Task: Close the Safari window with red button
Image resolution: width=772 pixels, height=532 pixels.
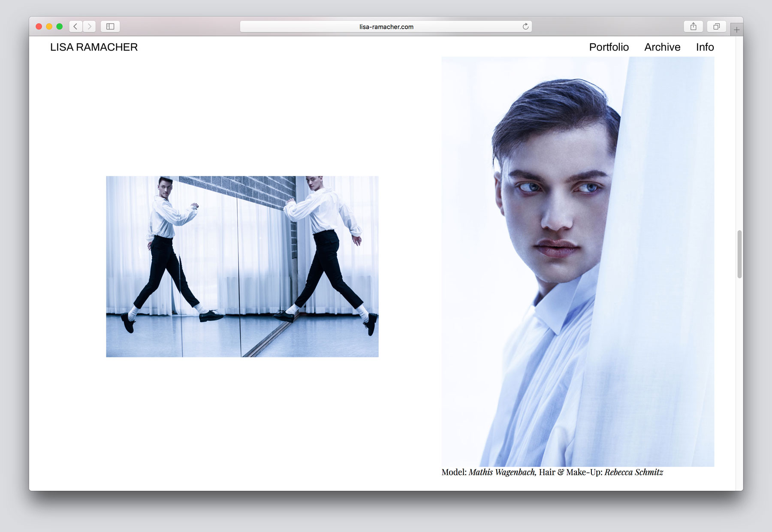Action: 39,27
